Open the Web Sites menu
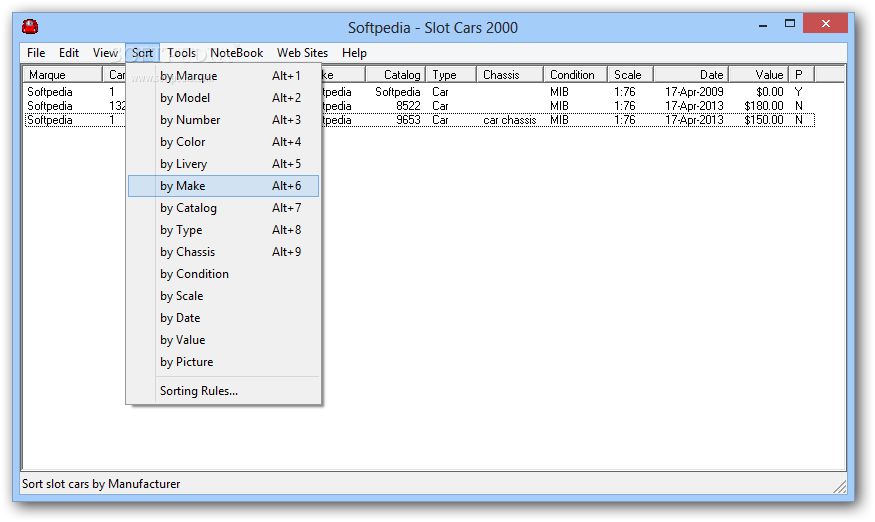Screen dimensions: 875x522 pos(302,53)
